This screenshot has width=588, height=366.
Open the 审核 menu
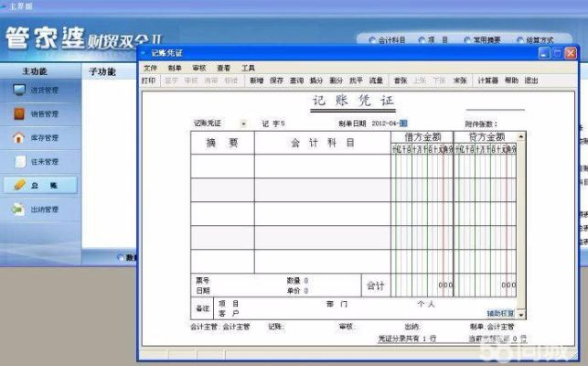coord(199,68)
